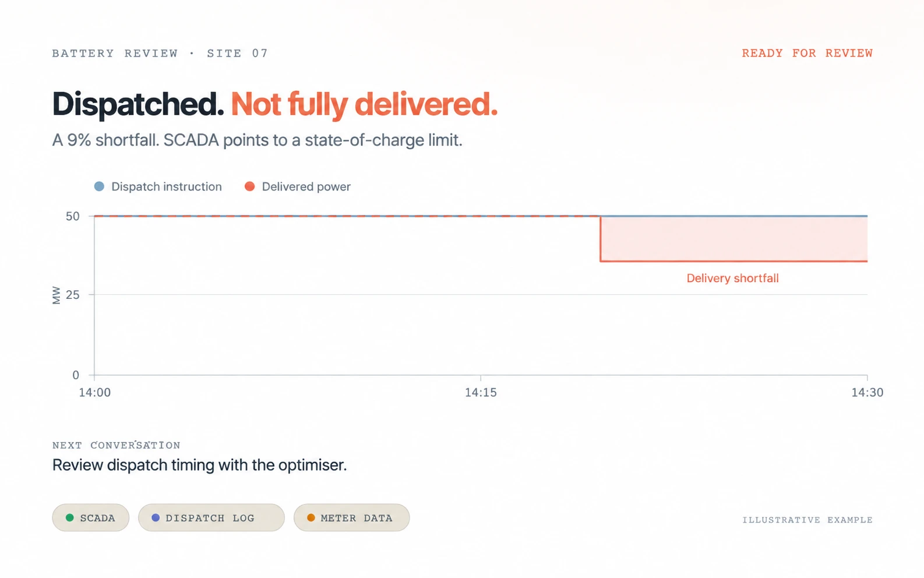Toggle the Delivered power legend item
Viewport: 924px width, 578px height.
pyautogui.click(x=297, y=186)
